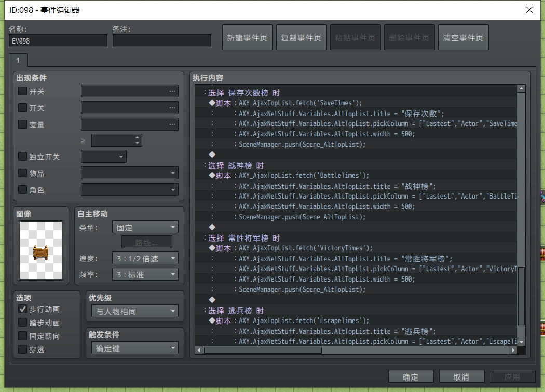545x392 pixels.
Task: Select the fetch('SaveTimes') script line
Action: pos(356,103)
